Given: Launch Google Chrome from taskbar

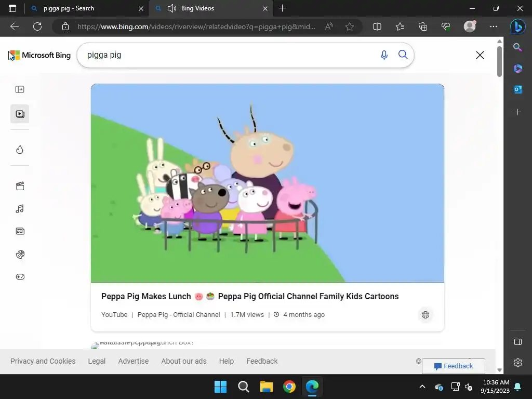Looking at the screenshot, I should (289, 387).
